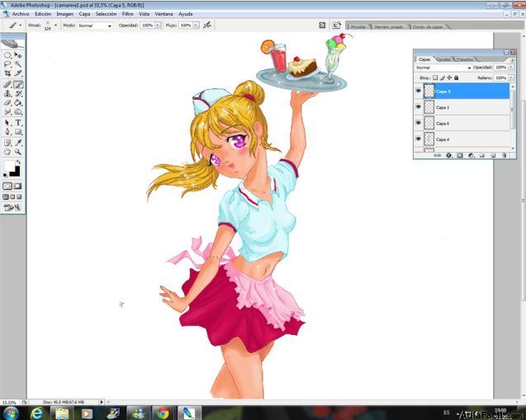Select the Eyedropper tool
The width and height of the screenshot is (526, 420).
click(x=18, y=143)
